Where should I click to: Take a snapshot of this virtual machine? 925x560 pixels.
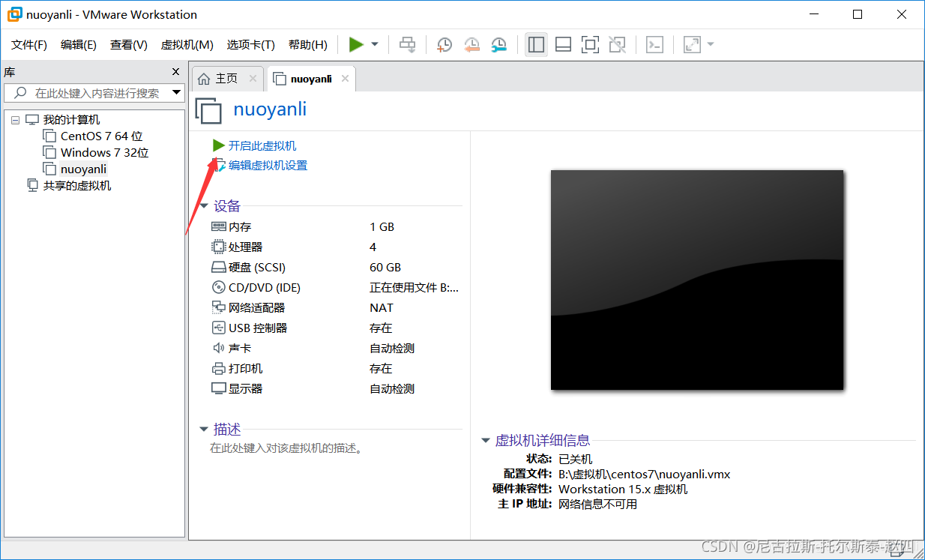tap(444, 44)
